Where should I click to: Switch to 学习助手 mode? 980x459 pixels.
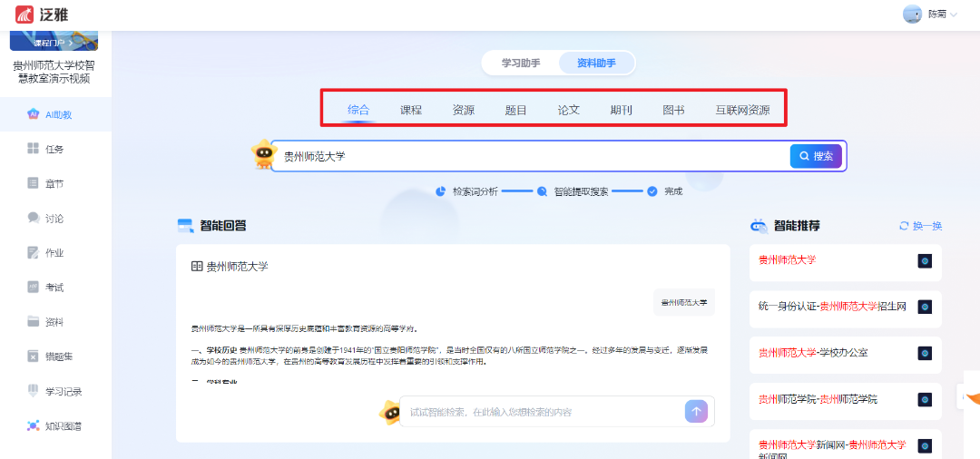point(521,63)
